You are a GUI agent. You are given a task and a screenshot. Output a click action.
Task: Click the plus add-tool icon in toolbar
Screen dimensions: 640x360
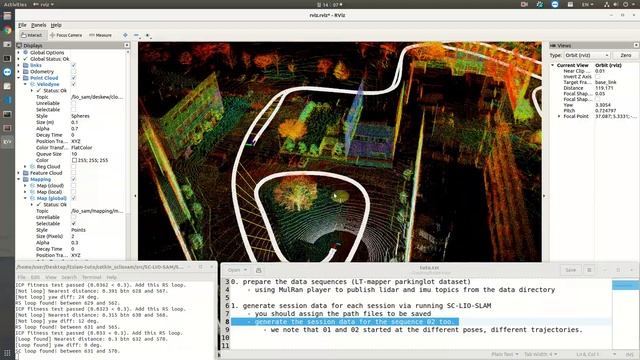point(125,35)
